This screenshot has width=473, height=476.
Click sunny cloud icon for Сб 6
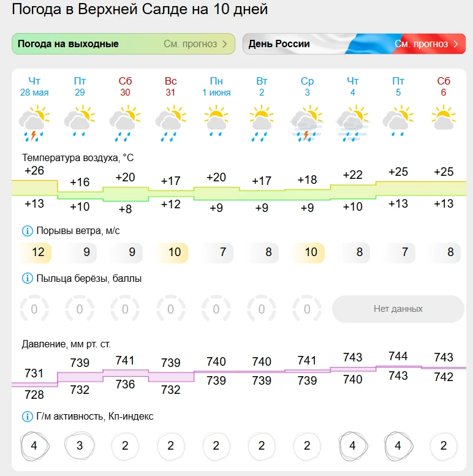[x=444, y=118]
